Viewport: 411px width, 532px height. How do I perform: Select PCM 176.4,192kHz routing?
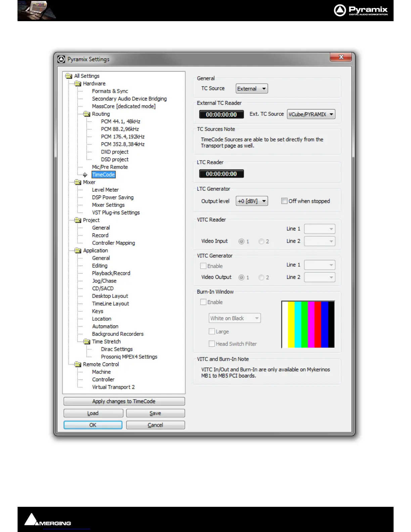point(123,137)
